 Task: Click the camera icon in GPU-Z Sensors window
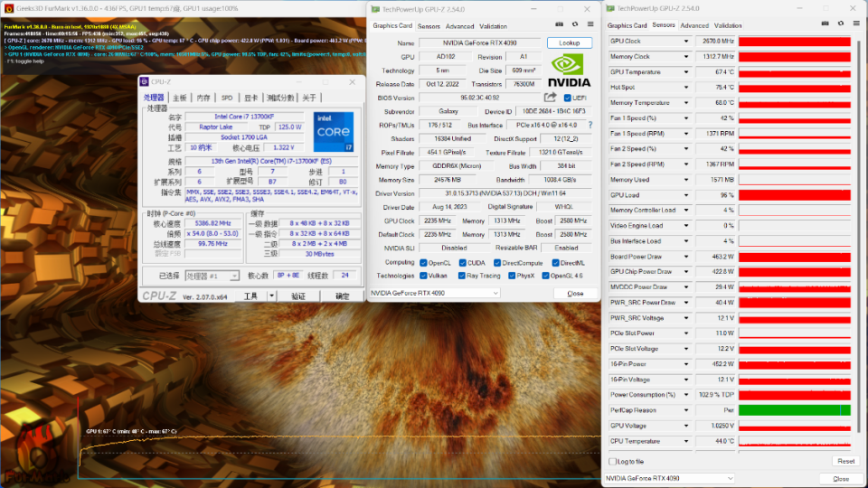(825, 23)
